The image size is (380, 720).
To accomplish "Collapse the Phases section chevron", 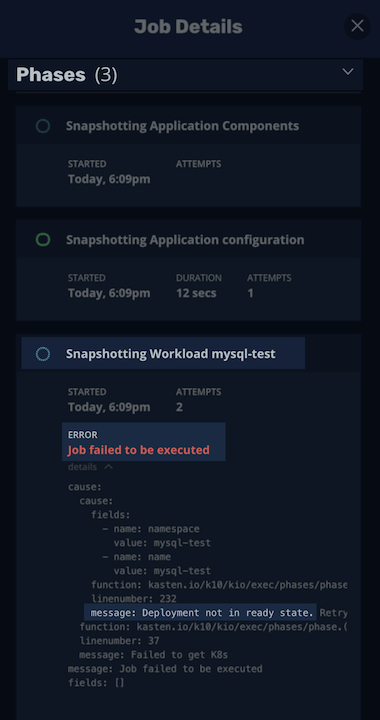I will tap(348, 72).
